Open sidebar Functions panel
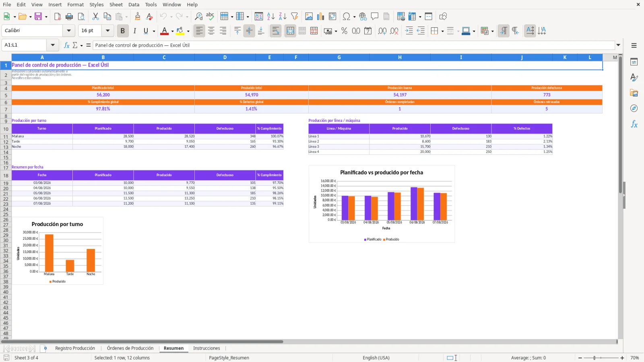644x362 pixels. (x=634, y=124)
